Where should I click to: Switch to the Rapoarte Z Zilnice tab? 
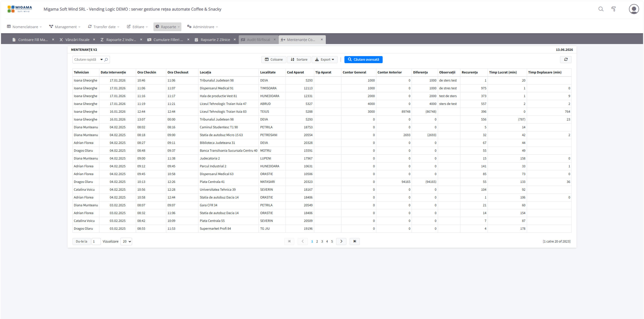point(215,40)
